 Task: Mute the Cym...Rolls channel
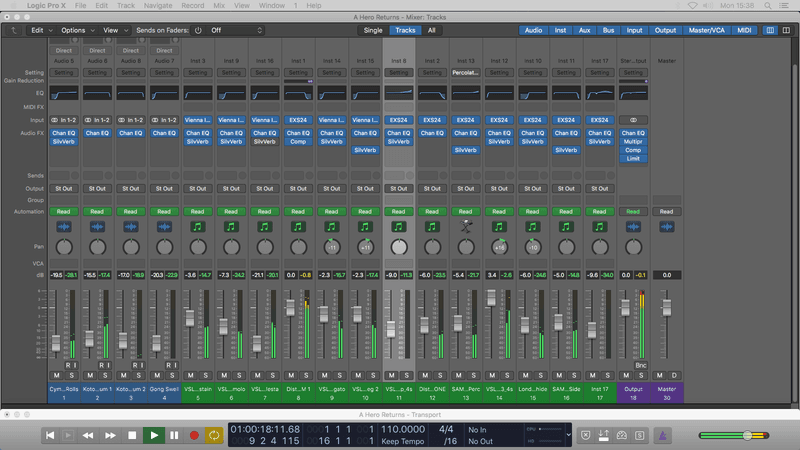[x=57, y=375]
